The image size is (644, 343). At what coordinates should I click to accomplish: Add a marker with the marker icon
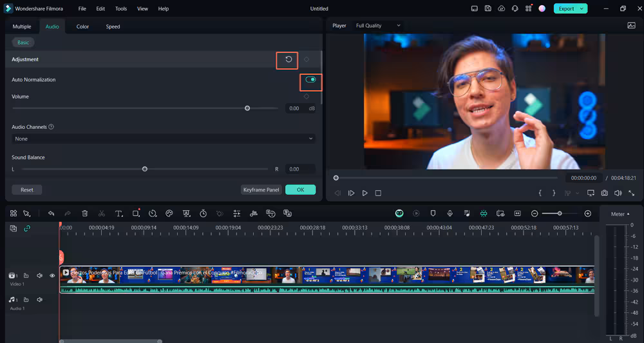(433, 213)
